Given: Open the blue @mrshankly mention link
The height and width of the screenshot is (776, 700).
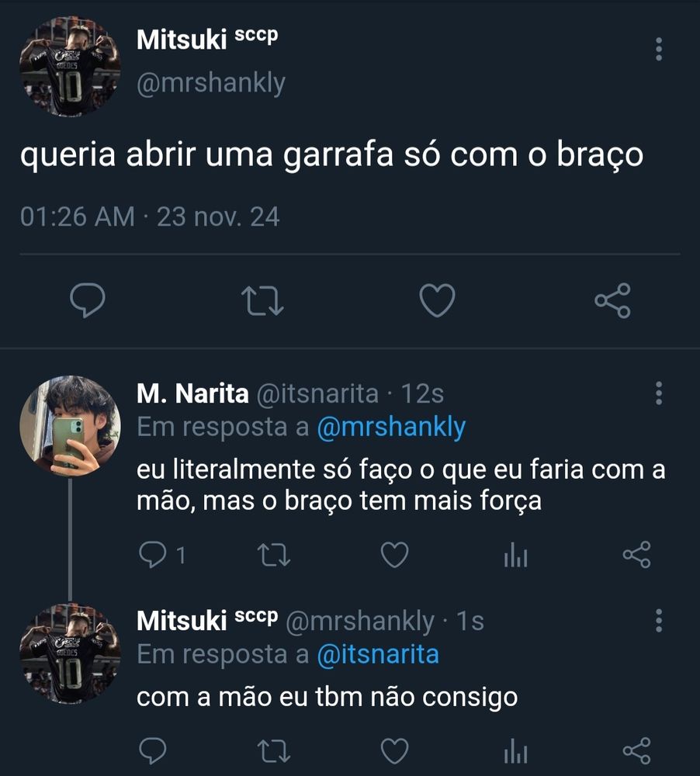Looking at the screenshot, I should point(391,427).
